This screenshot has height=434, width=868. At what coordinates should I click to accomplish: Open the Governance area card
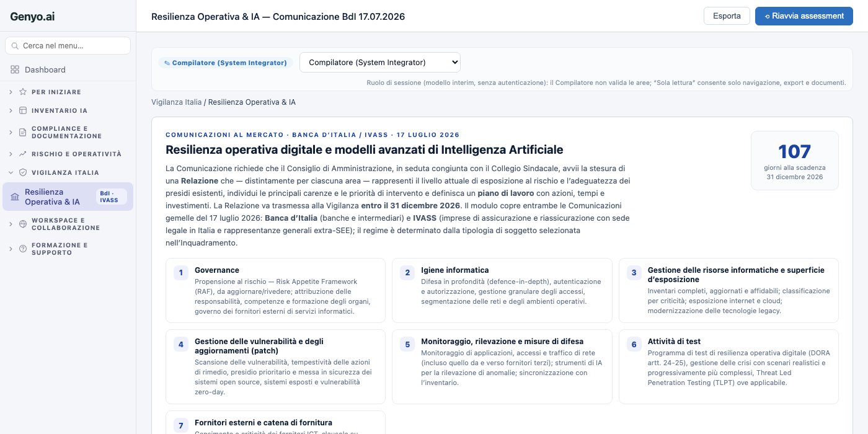(275, 290)
